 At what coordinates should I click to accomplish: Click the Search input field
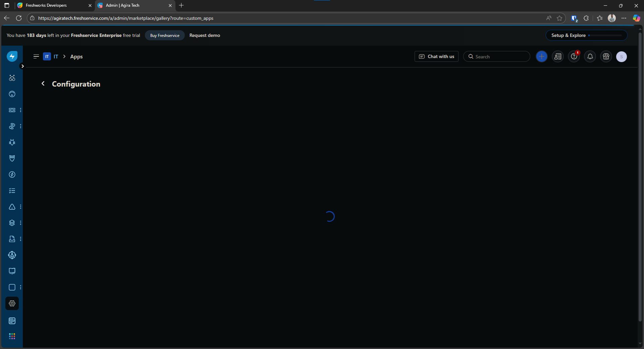(500, 57)
